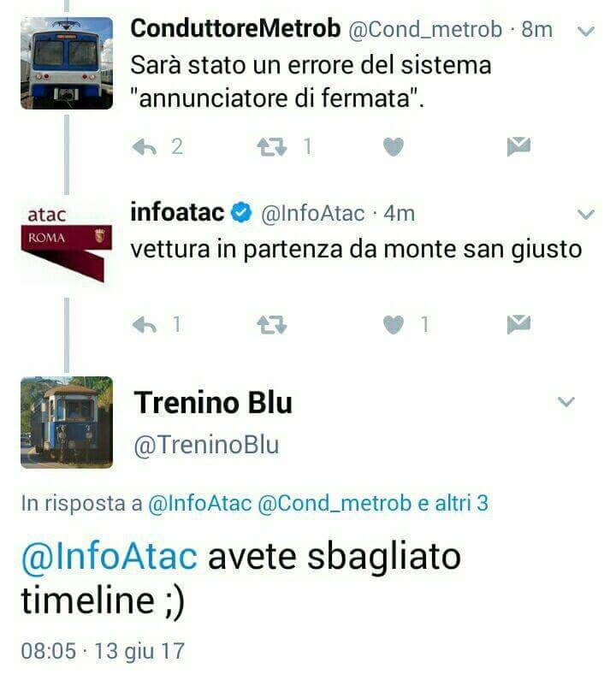Toggle like on infoatac's tweet

pyautogui.click(x=394, y=325)
